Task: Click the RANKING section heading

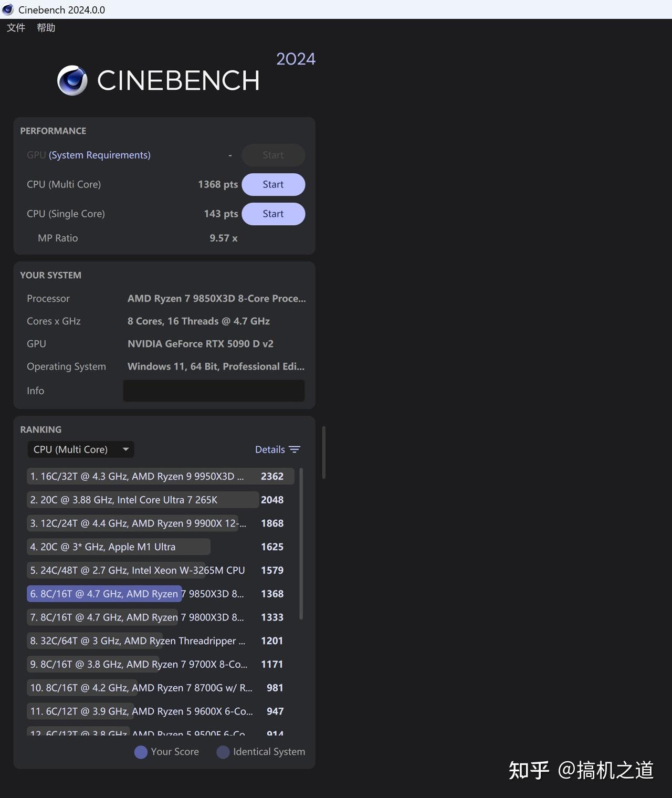Action: tap(41, 429)
